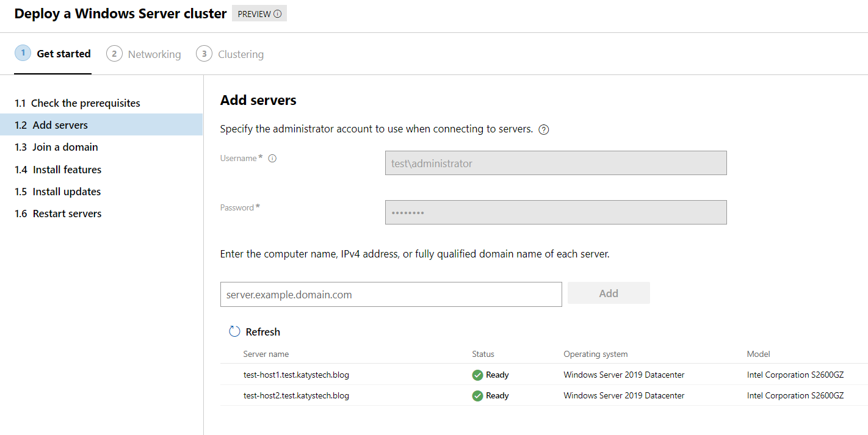Click the step 3 Clustering circle
868x435 pixels.
coord(204,54)
